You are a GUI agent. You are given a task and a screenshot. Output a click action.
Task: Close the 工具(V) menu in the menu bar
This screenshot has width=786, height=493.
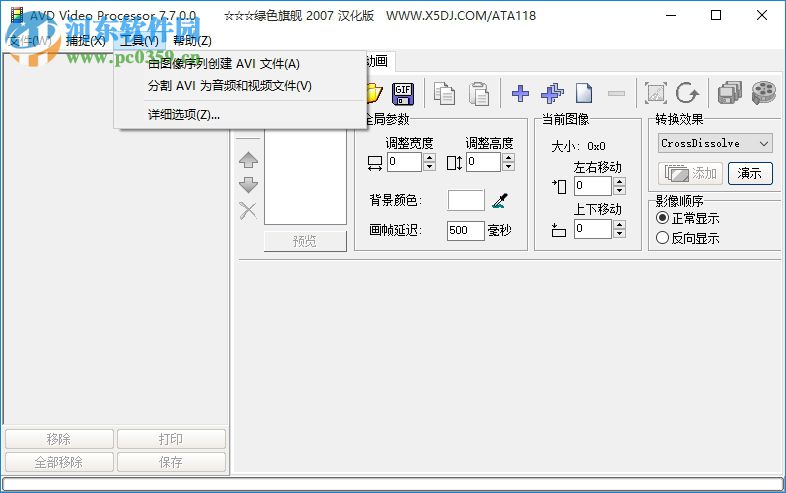tap(140, 41)
